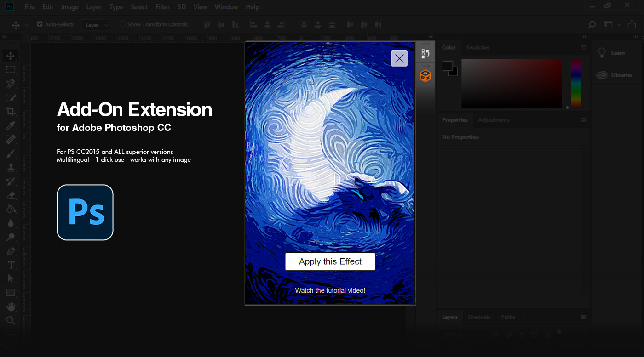Select the Lasso tool

(10, 84)
